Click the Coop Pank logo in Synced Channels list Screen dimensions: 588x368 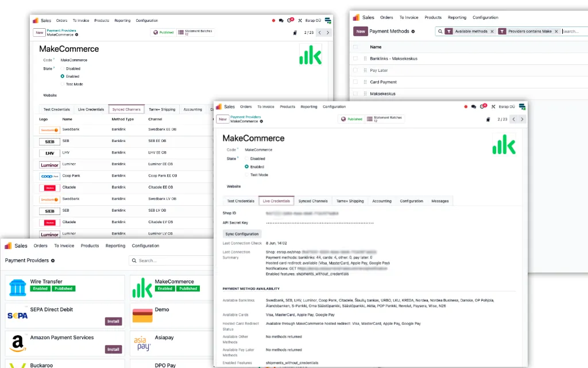(49, 177)
